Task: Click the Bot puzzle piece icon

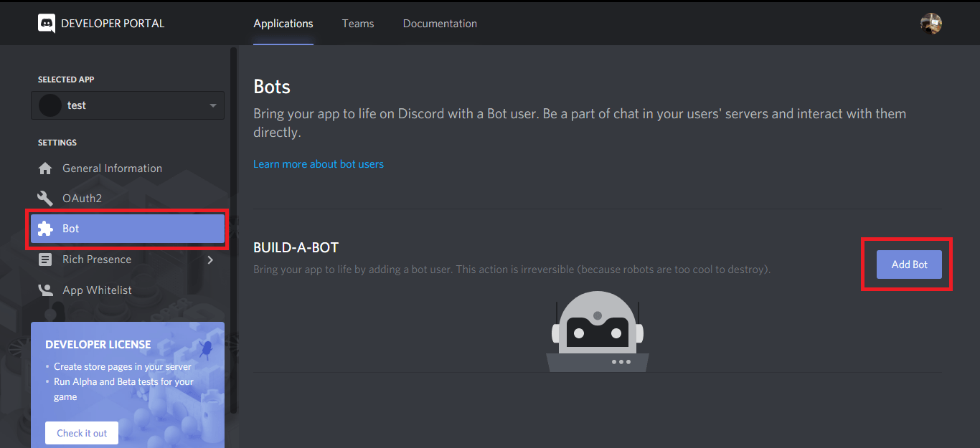Action: tap(45, 229)
